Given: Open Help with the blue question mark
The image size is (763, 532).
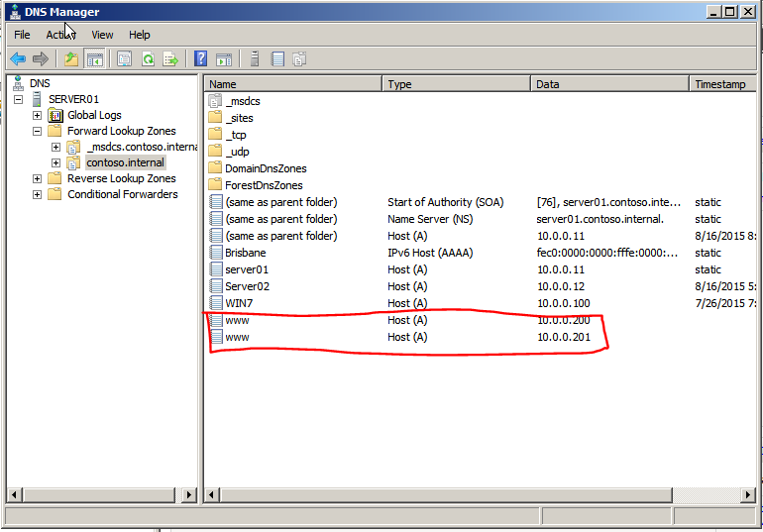Looking at the screenshot, I should [x=200, y=59].
